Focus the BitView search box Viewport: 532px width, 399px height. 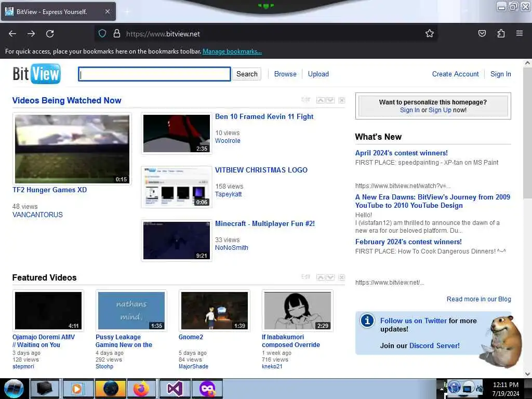154,74
